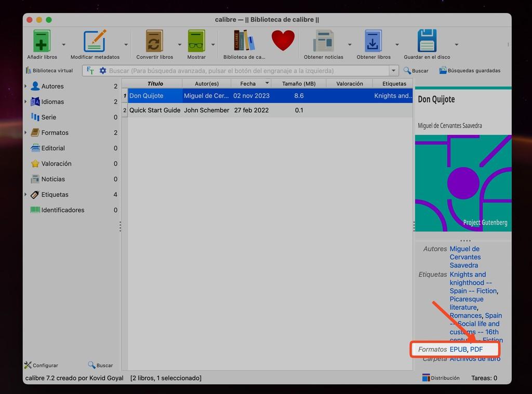Click the Configurar tools icon
The height and width of the screenshot is (394, 532).
28,365
